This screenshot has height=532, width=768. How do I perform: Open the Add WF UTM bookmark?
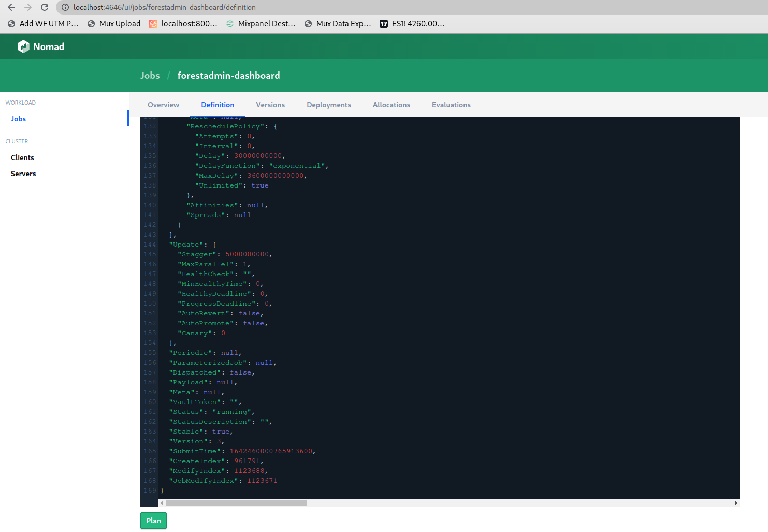(x=43, y=24)
